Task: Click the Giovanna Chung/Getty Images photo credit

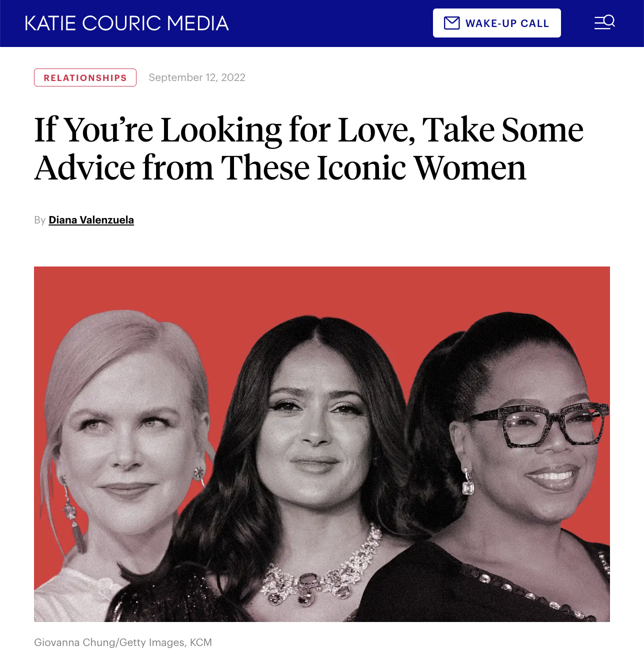Action: [x=123, y=642]
